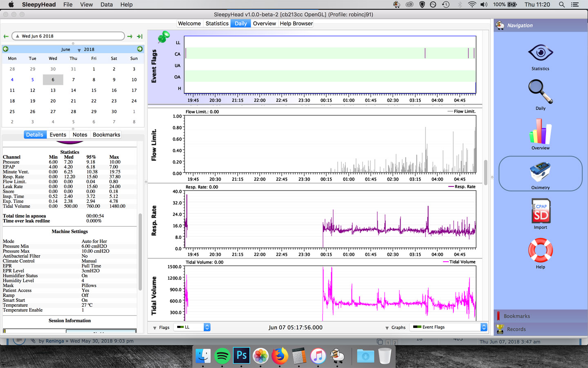Select June 4 in the calendar
Image resolution: width=588 pixels, height=368 pixels.
point(12,80)
